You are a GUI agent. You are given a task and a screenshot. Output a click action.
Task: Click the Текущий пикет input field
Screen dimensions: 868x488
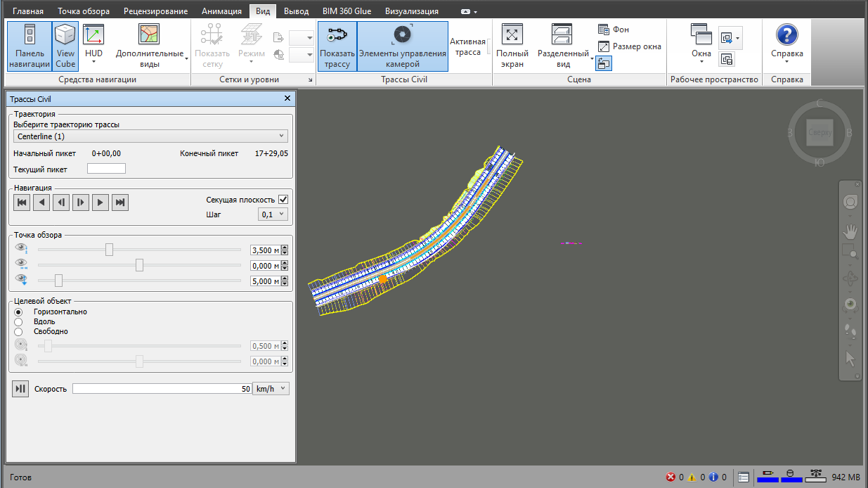click(x=106, y=169)
